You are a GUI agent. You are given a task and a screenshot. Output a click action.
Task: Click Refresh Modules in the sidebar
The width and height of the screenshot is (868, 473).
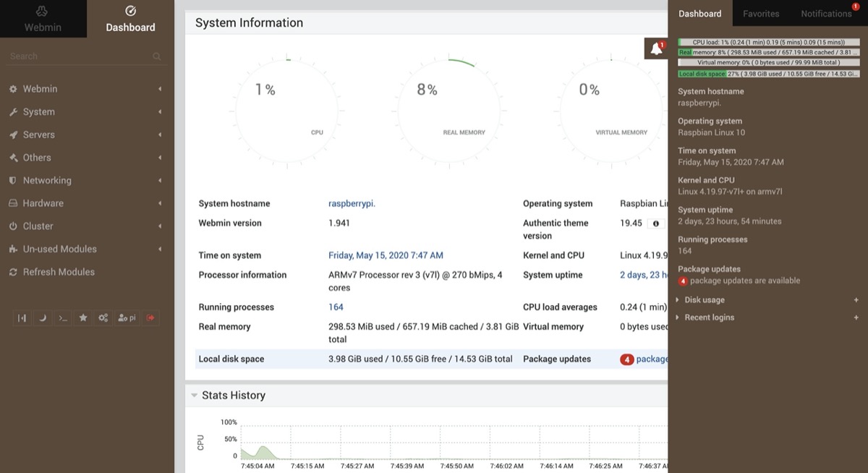[59, 272]
